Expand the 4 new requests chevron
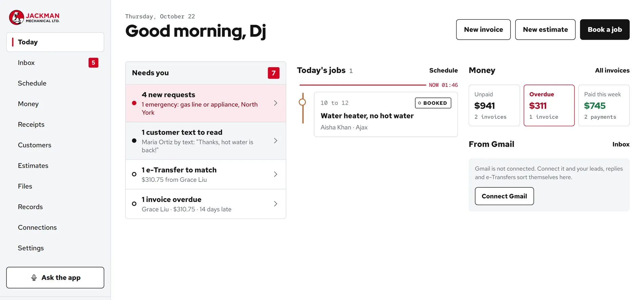The width and height of the screenshot is (644, 300). pyautogui.click(x=276, y=103)
